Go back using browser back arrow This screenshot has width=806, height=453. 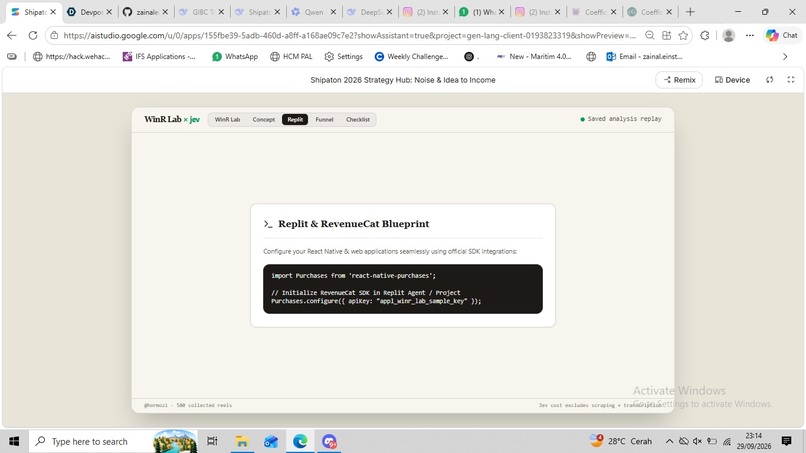(x=12, y=35)
